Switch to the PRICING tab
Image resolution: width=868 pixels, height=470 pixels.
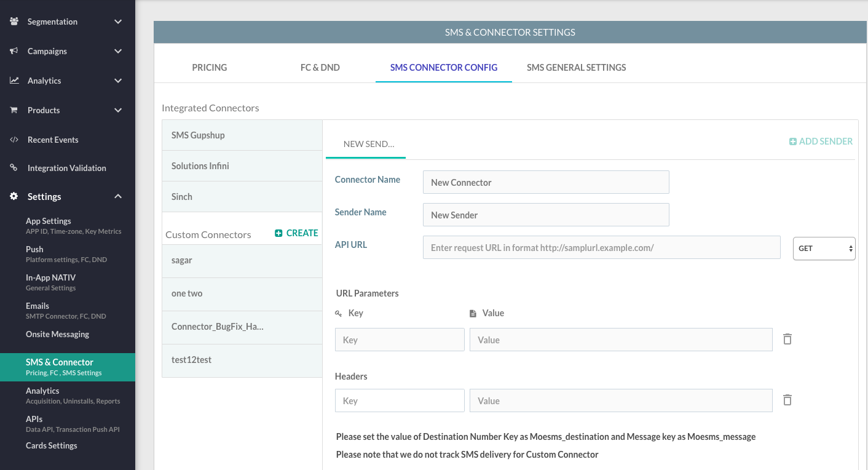210,68
